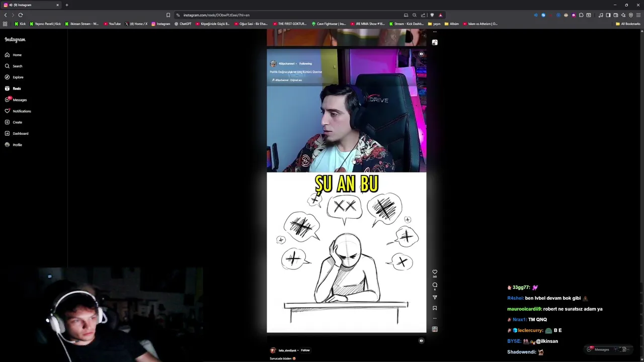
Task: Click the Instagram logo wordmark
Action: (x=15, y=40)
